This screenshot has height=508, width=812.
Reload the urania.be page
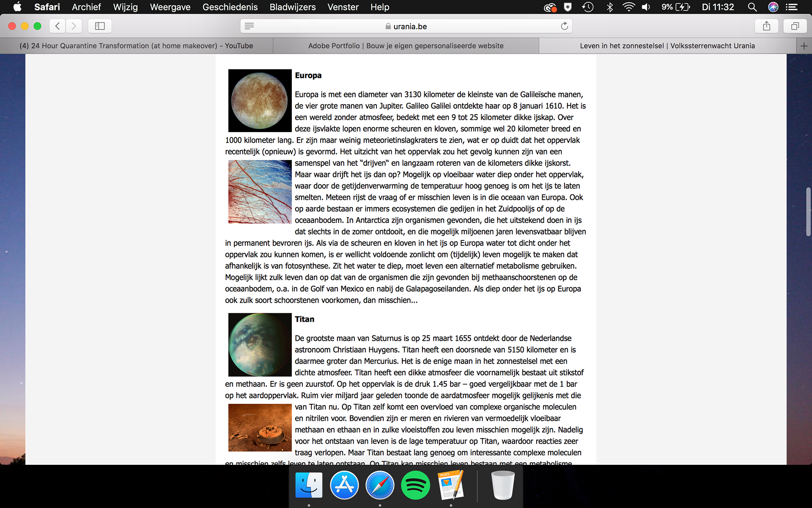click(564, 26)
